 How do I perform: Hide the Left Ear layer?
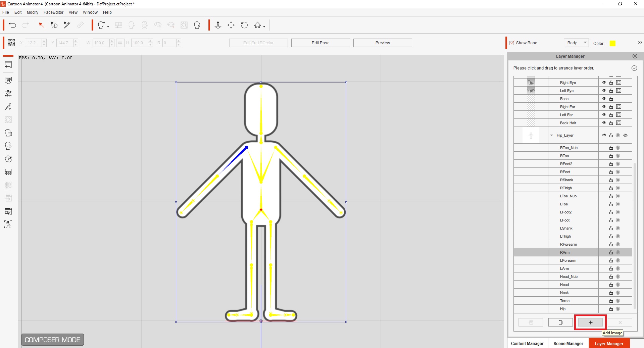tap(604, 115)
